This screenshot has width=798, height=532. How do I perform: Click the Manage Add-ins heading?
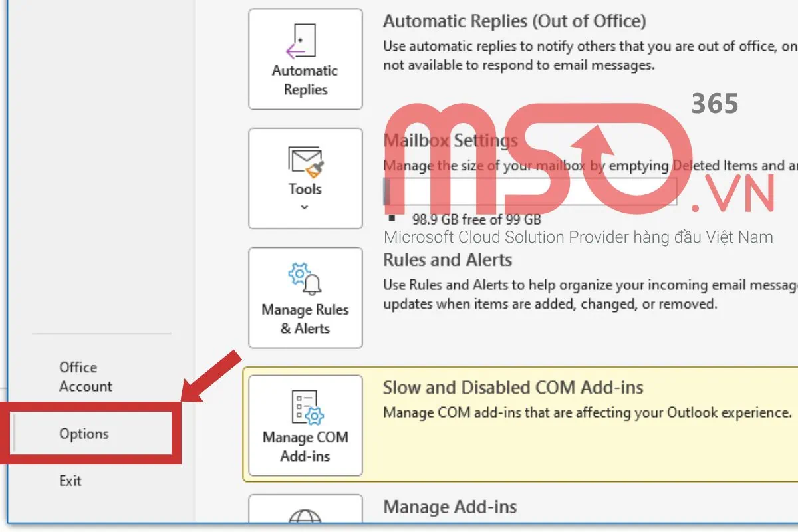point(450,507)
